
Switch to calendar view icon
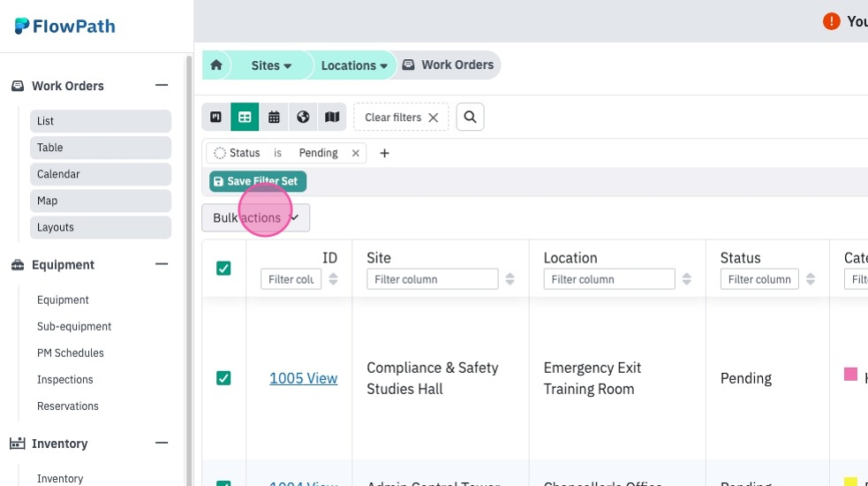274,117
